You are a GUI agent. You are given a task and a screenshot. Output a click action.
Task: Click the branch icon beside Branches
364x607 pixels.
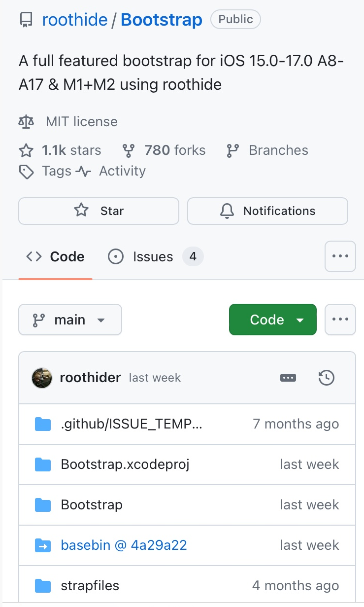tap(232, 150)
